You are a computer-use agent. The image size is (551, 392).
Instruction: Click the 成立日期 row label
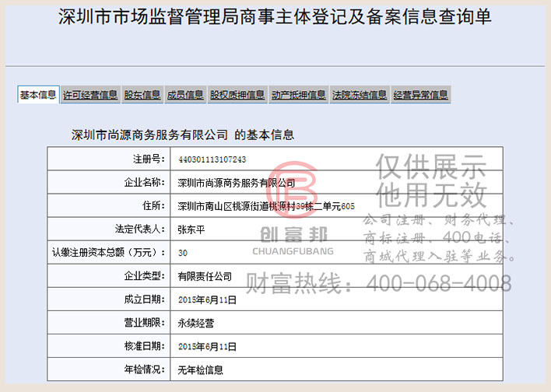(x=144, y=299)
